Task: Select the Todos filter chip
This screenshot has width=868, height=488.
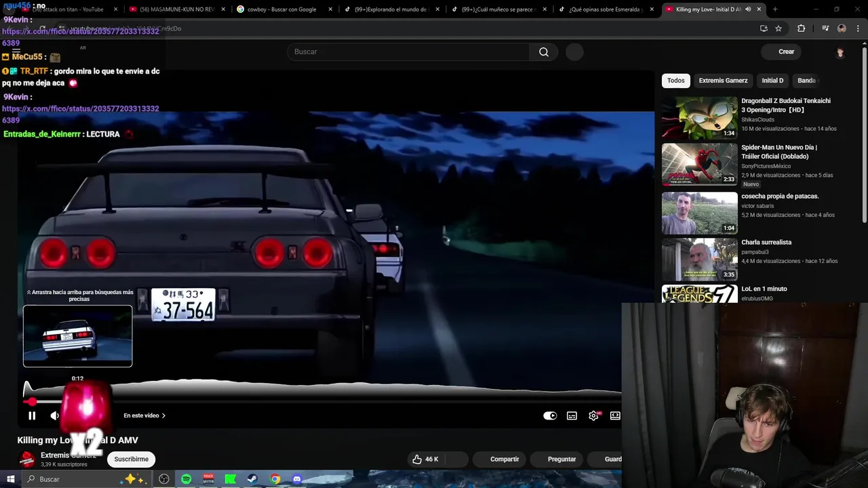Action: pyautogui.click(x=675, y=80)
